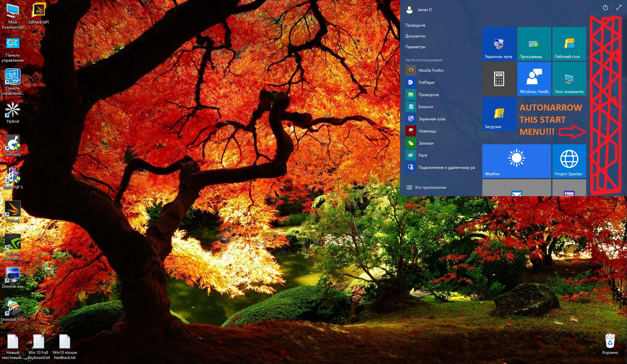Select the 3dMark API desktop icon
Viewport: 627px width, 364px height.
(x=38, y=14)
